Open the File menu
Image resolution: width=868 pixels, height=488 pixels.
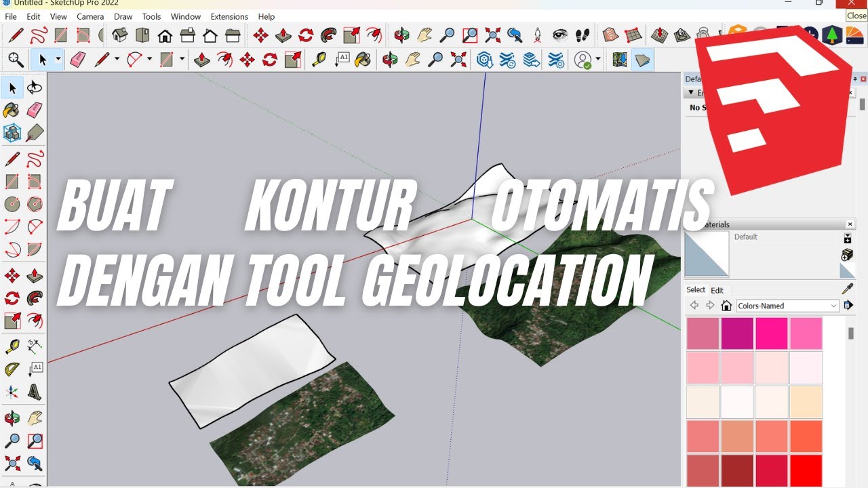[x=11, y=16]
